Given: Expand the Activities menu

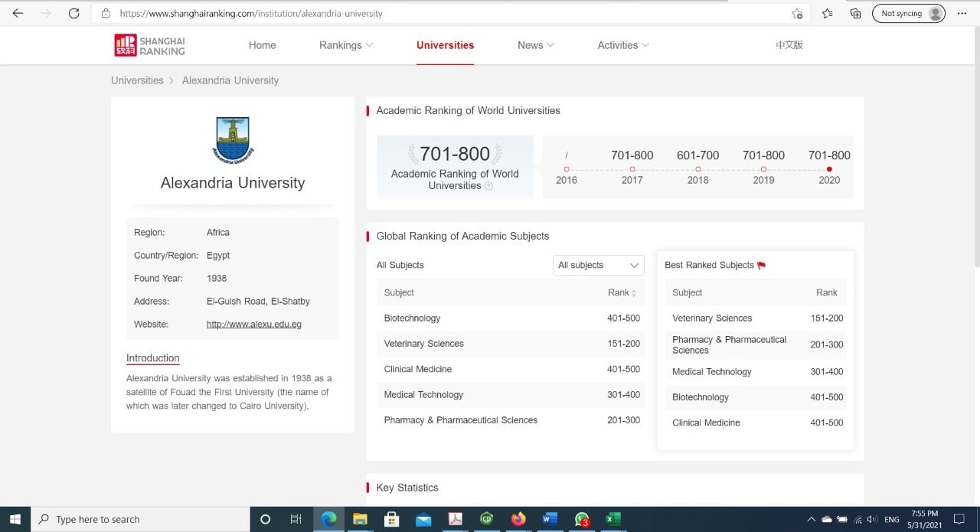Looking at the screenshot, I should coord(622,45).
